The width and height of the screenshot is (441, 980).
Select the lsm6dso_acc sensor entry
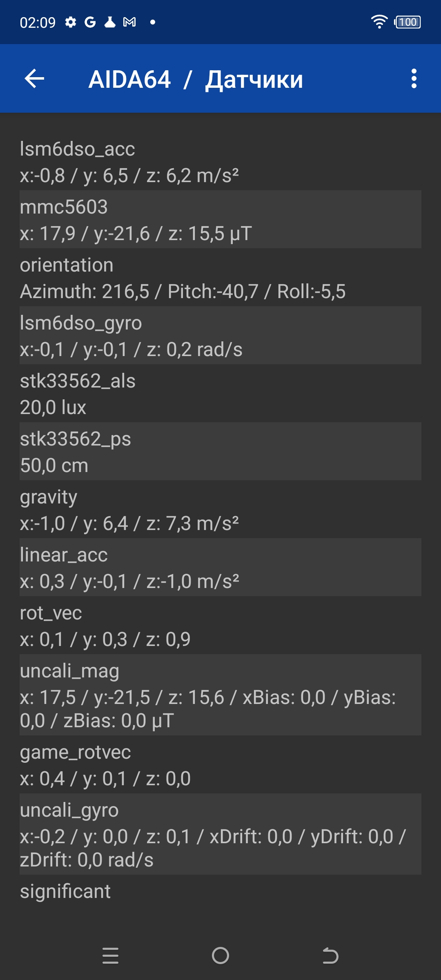click(220, 162)
